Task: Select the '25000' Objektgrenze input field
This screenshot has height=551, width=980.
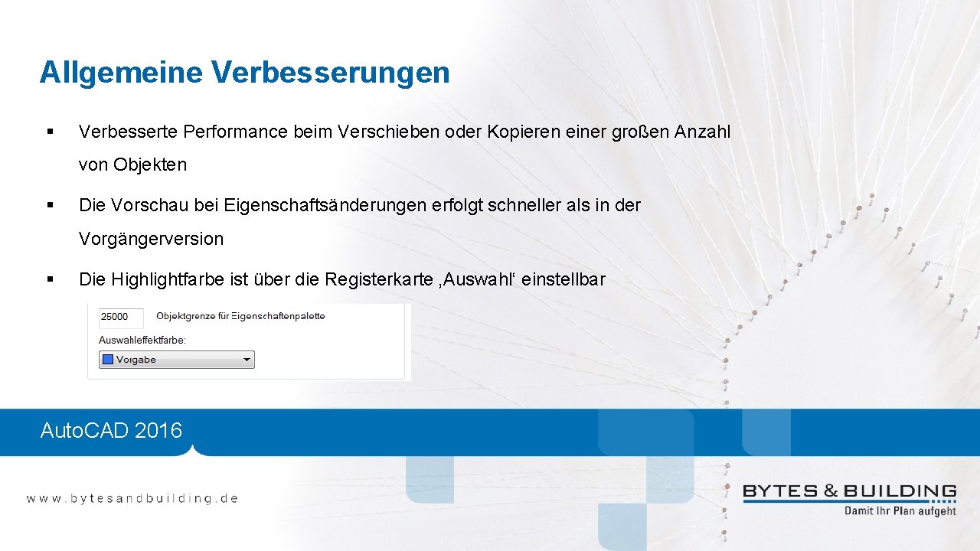Action: pos(120,318)
